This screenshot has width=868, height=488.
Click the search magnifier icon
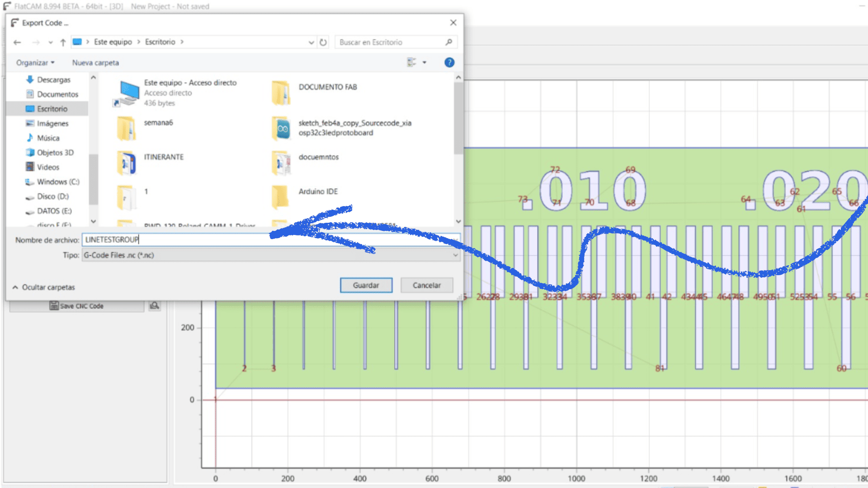click(x=448, y=42)
